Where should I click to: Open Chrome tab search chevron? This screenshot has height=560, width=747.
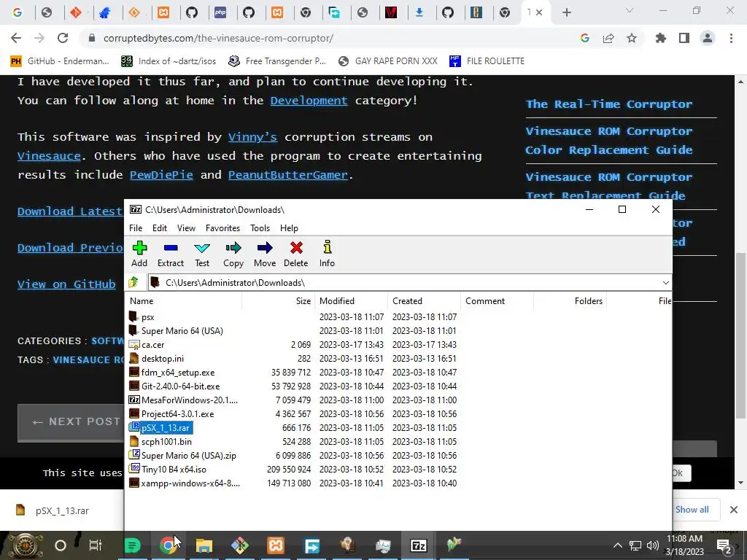[x=630, y=10]
